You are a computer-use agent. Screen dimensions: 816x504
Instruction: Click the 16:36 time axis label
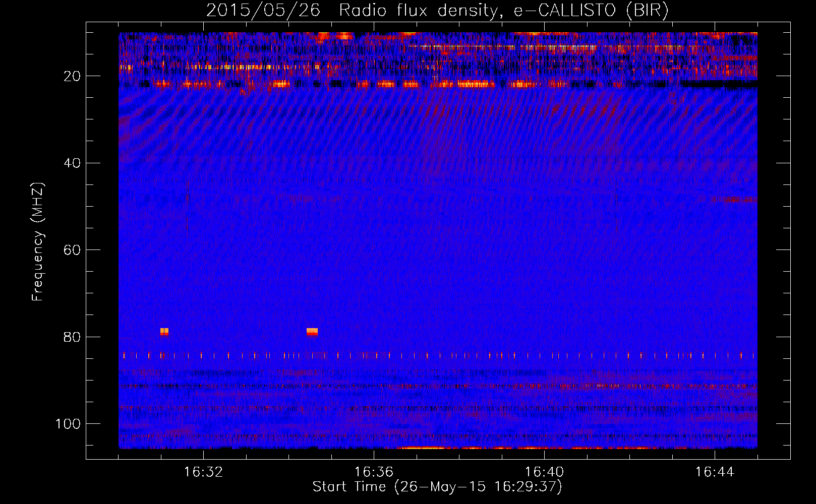374,472
